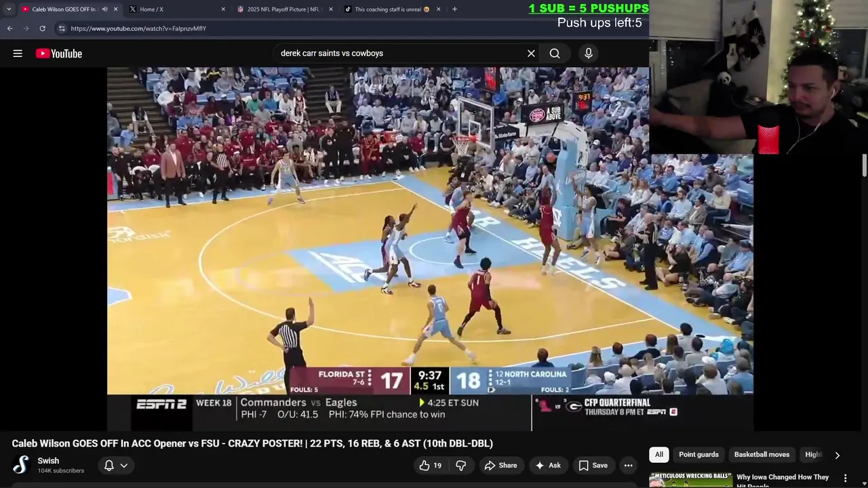Mute the Caleb Wilson tab audio
868x488 pixels.
coord(104,9)
